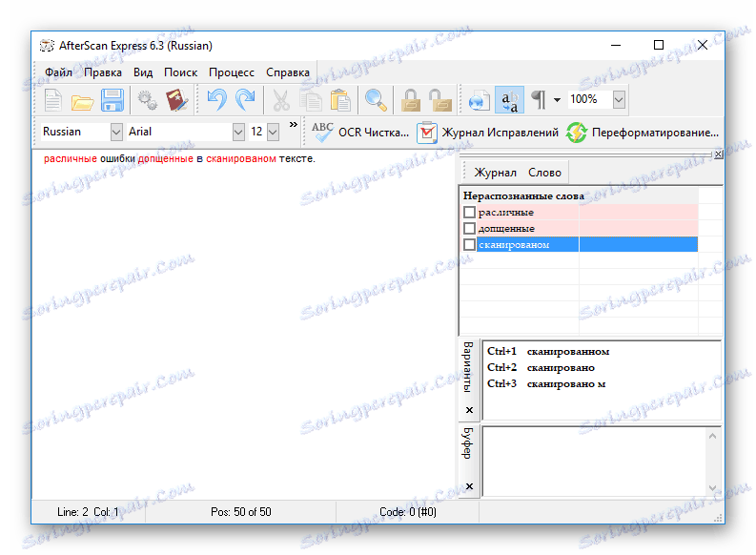Save the document with the floppy disk icon
Screen dimensions: 756x555
[x=112, y=100]
